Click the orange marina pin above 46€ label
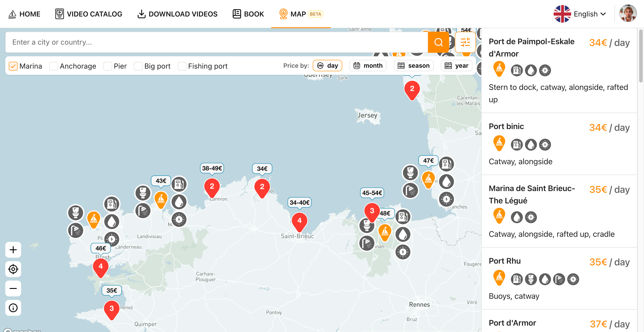The width and height of the screenshot is (644, 332). (x=93, y=220)
